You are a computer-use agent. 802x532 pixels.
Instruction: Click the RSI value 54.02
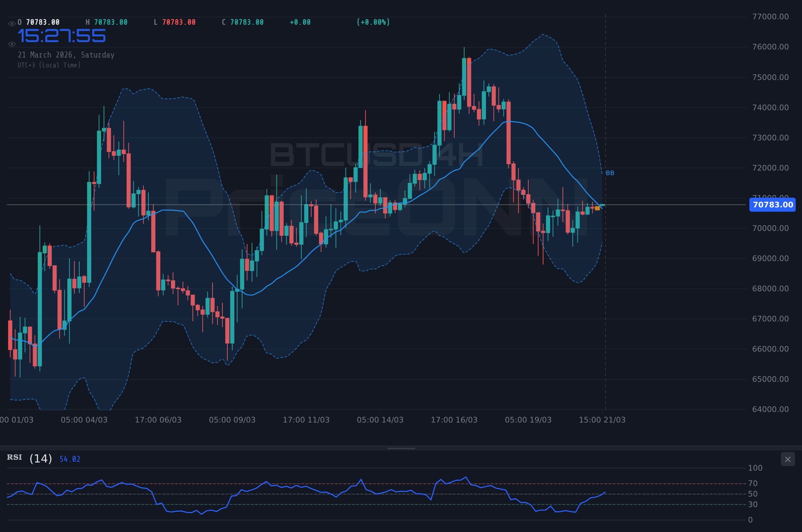pyautogui.click(x=69, y=459)
